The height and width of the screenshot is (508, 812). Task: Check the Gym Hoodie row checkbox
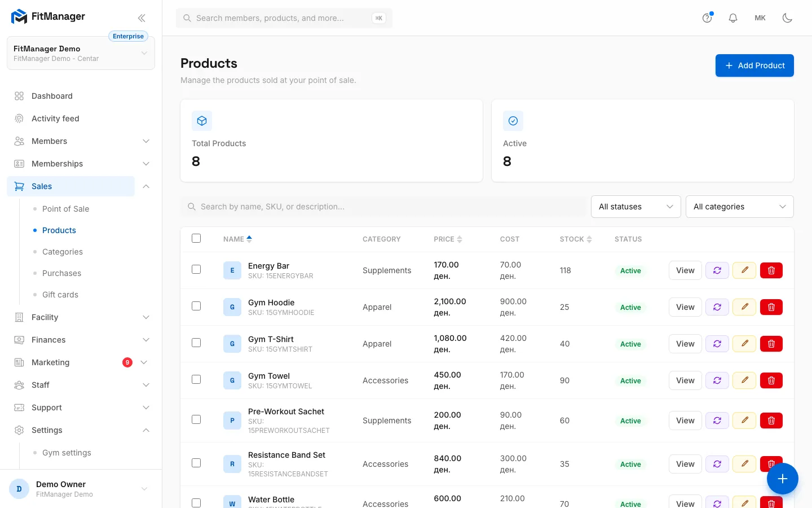pyautogui.click(x=196, y=306)
